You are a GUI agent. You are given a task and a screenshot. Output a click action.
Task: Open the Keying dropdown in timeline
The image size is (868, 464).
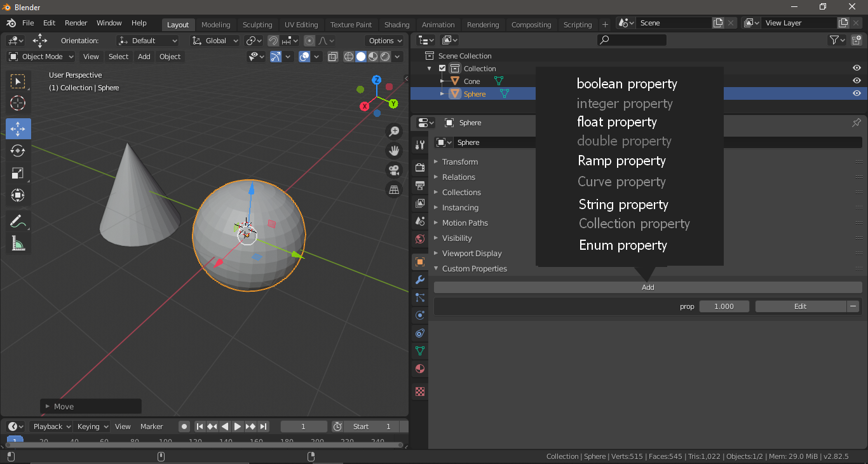click(x=92, y=426)
